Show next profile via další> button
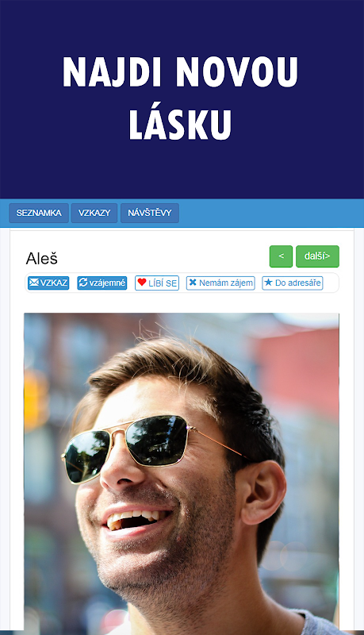 [317, 256]
